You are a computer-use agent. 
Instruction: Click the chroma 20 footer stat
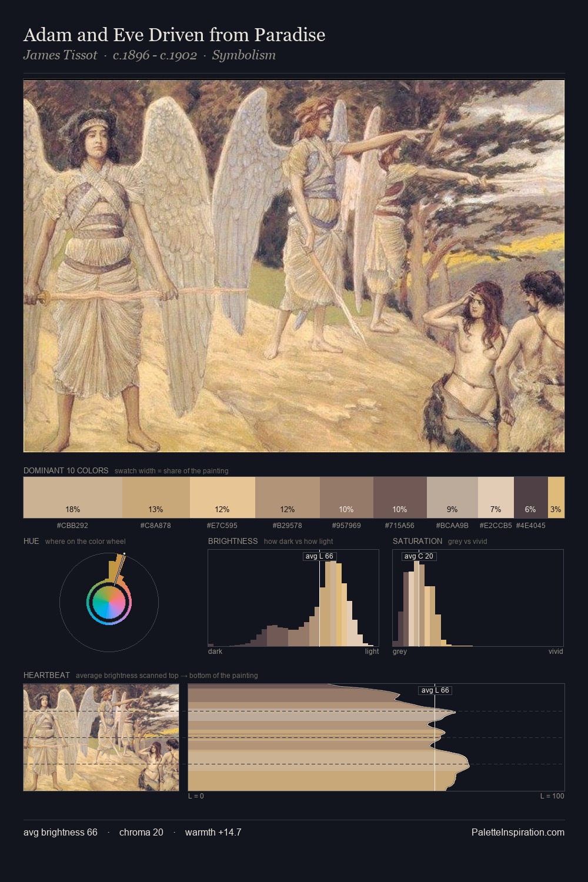[x=141, y=832]
